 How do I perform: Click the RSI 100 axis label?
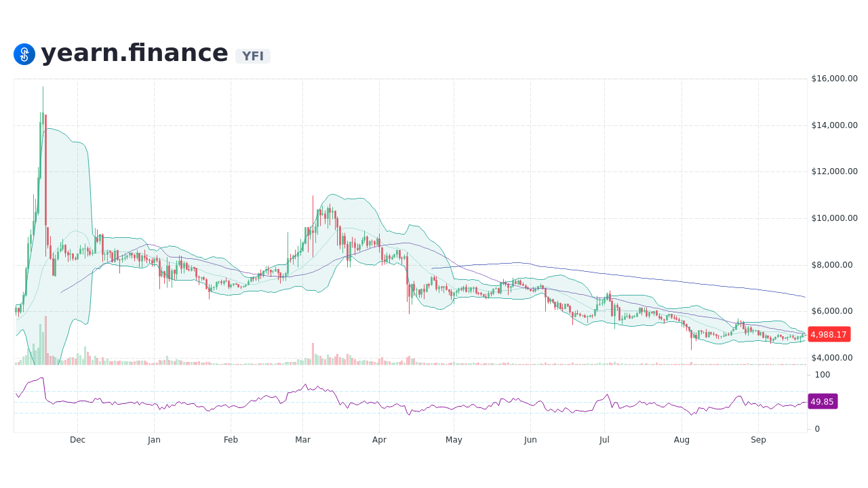822,375
